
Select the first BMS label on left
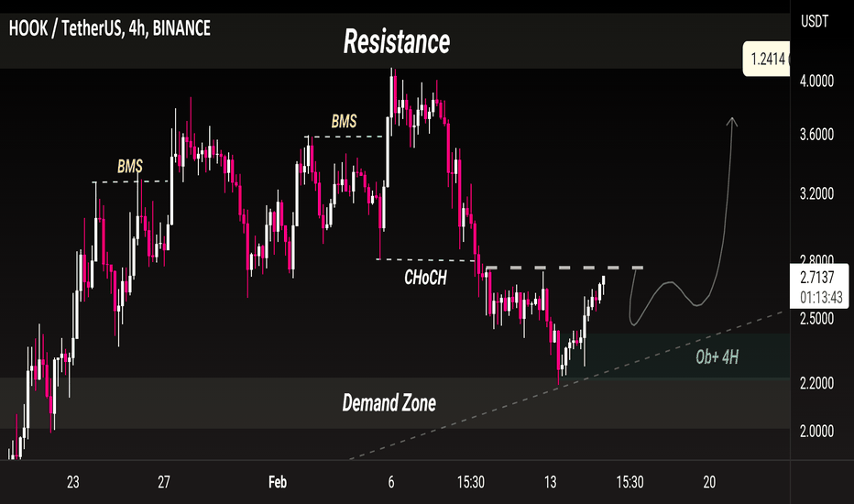click(130, 166)
